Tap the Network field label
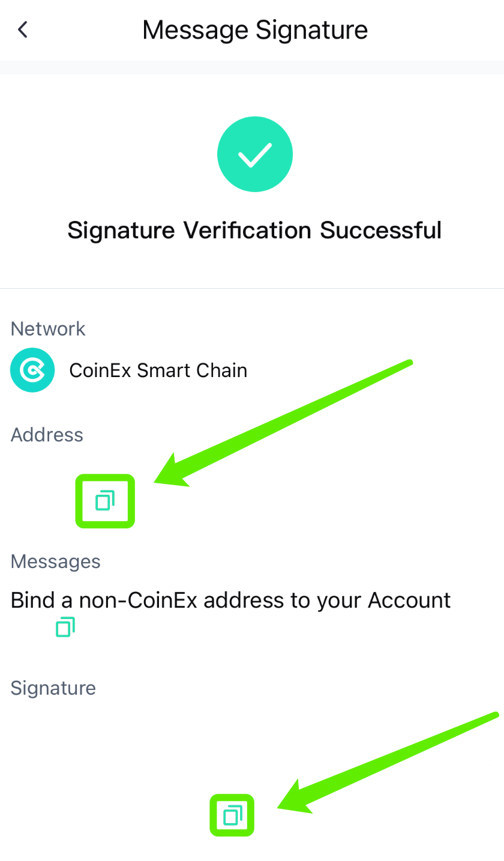The width and height of the screenshot is (504, 861). (48, 328)
